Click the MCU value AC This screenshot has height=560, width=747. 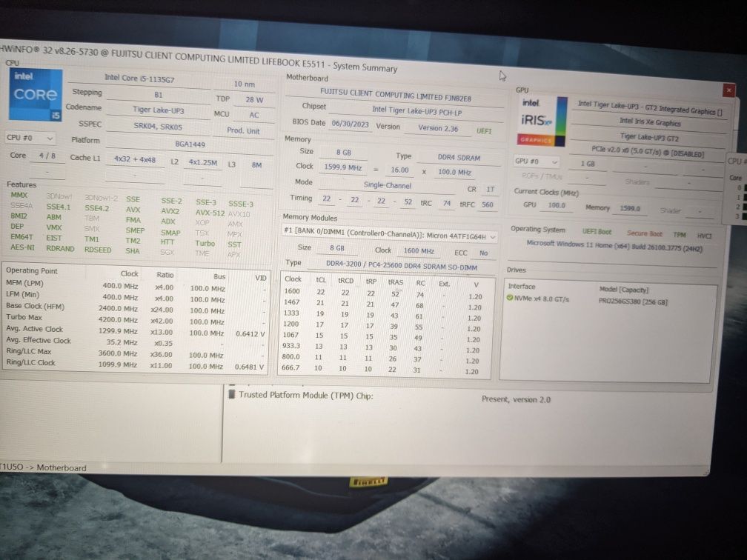pyautogui.click(x=254, y=115)
